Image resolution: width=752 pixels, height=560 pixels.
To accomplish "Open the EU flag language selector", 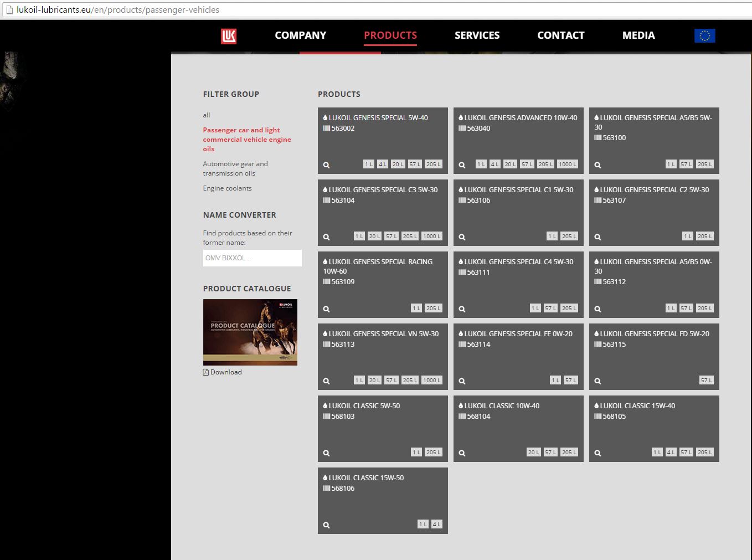I will [704, 35].
